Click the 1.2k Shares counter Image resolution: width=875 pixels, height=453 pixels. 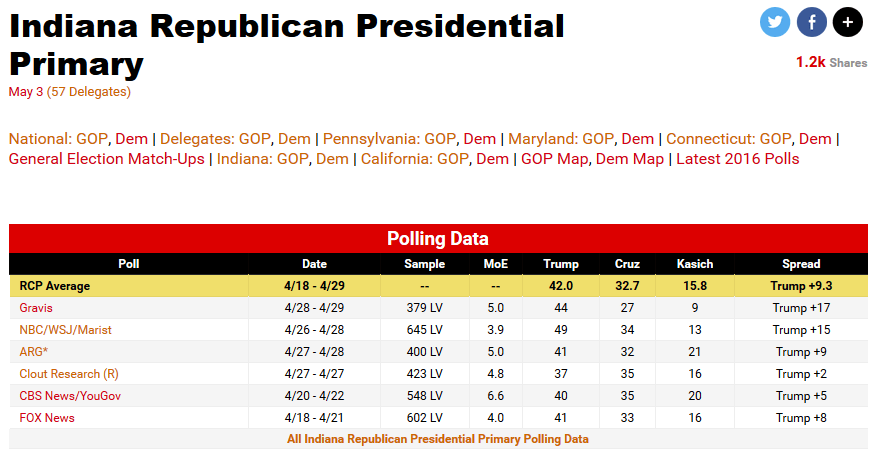pos(831,62)
